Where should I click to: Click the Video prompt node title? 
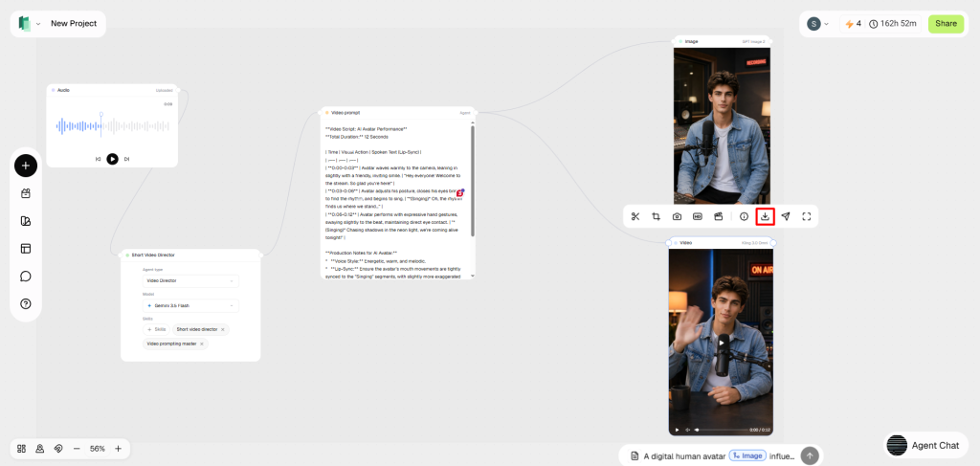pos(345,113)
